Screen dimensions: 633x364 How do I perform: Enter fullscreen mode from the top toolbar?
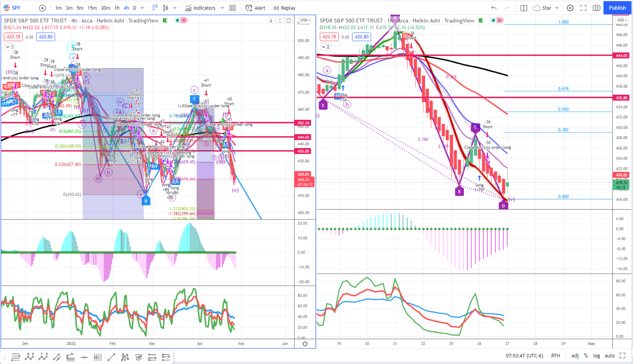583,8
